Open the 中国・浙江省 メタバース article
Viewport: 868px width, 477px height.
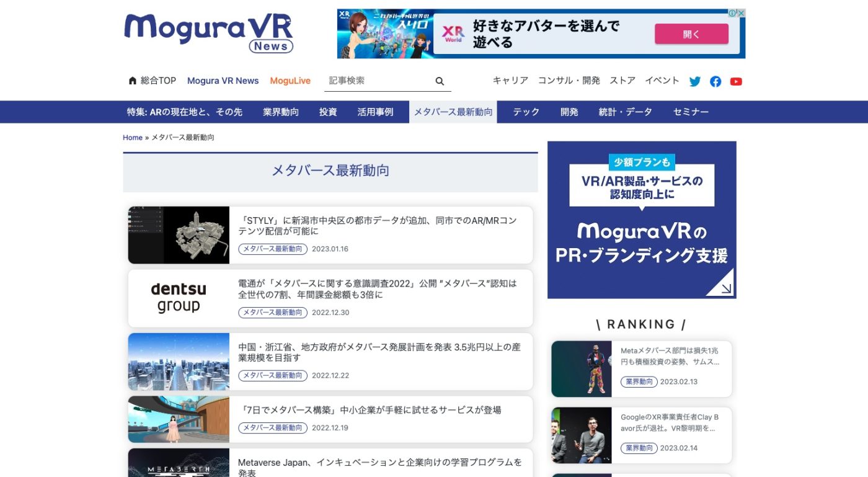pos(379,352)
